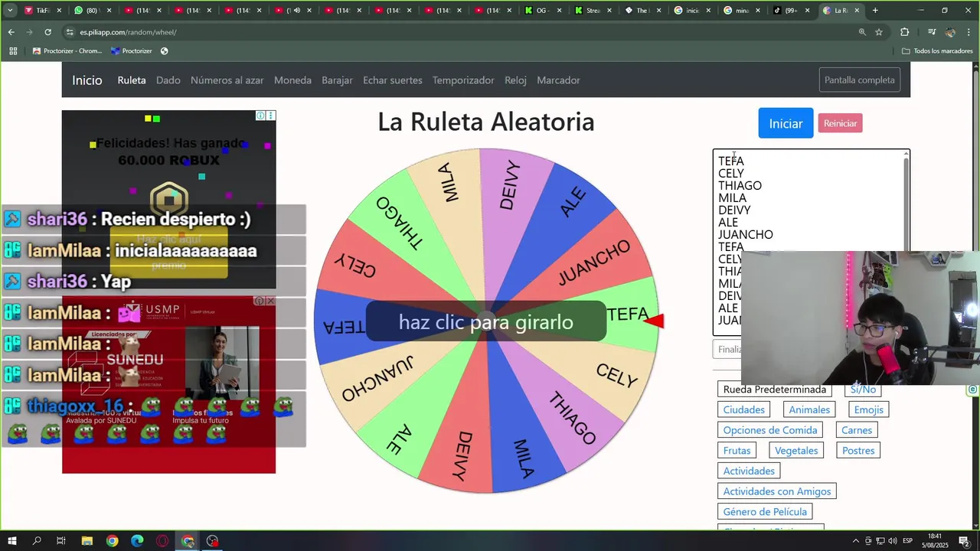
Task: Open the apps grid in bookmarks bar
Action: point(13,51)
